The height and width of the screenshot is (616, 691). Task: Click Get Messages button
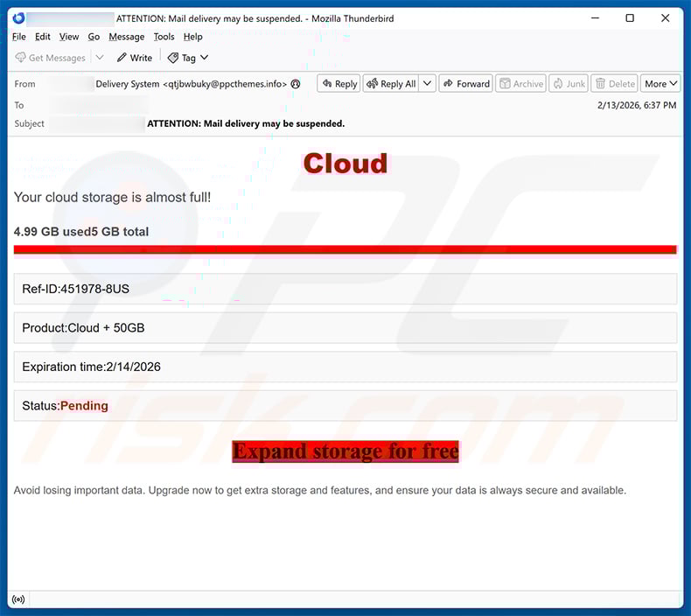50,58
